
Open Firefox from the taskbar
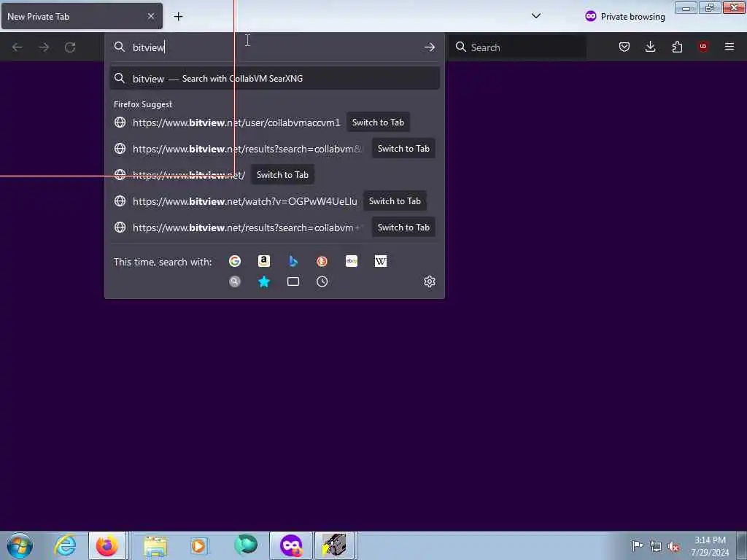[107, 545]
